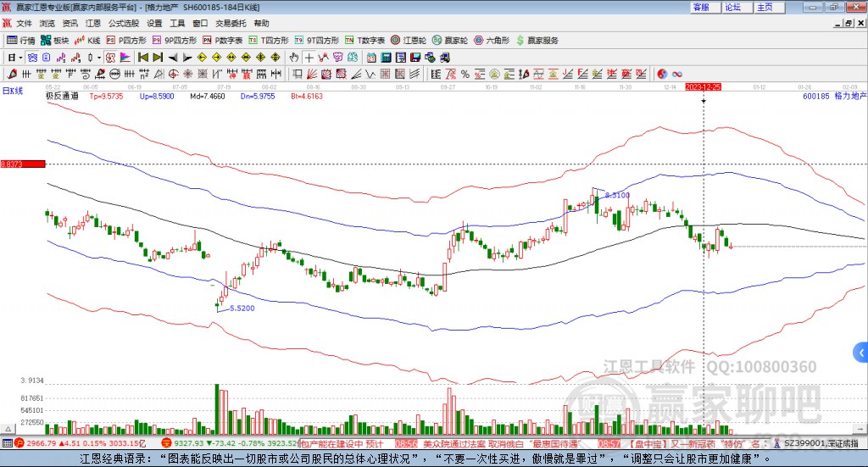Click the n² square number tool
Viewport: 868px width, 467px height.
[144, 74]
